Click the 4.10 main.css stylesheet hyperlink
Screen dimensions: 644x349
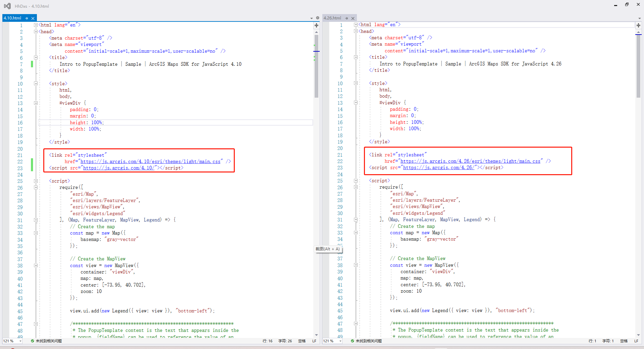[150, 161]
